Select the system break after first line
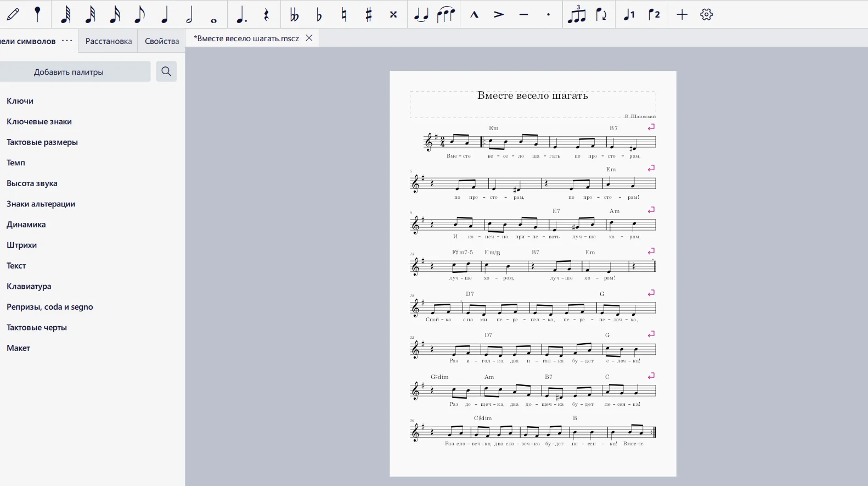This screenshot has width=868, height=486. coord(651,127)
